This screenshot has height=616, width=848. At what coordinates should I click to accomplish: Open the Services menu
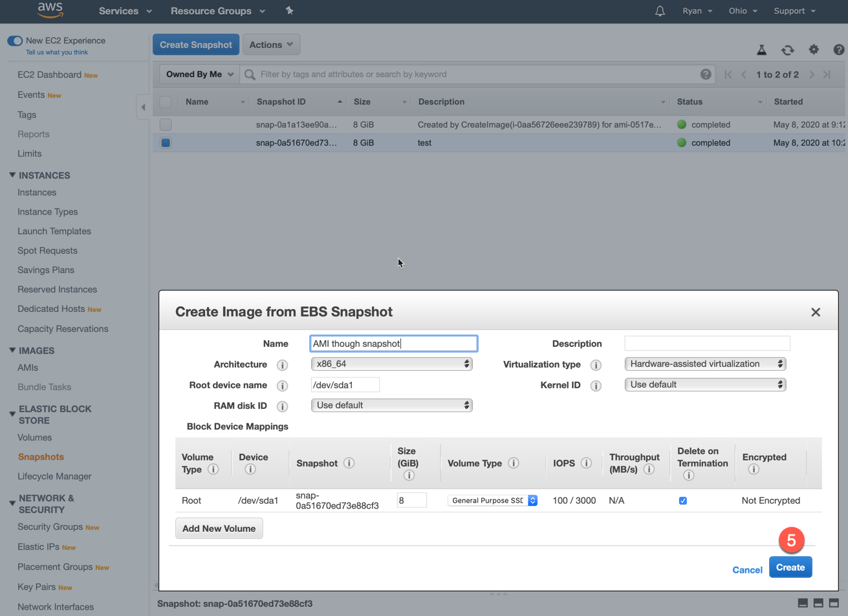pyautogui.click(x=125, y=11)
